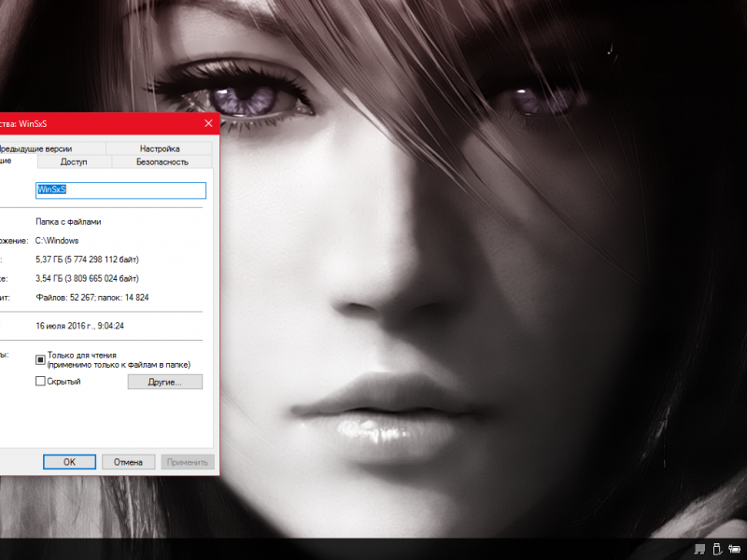Switch to the 'Безопасность' tab
Viewport: 747px width, 560px height.
(162, 161)
